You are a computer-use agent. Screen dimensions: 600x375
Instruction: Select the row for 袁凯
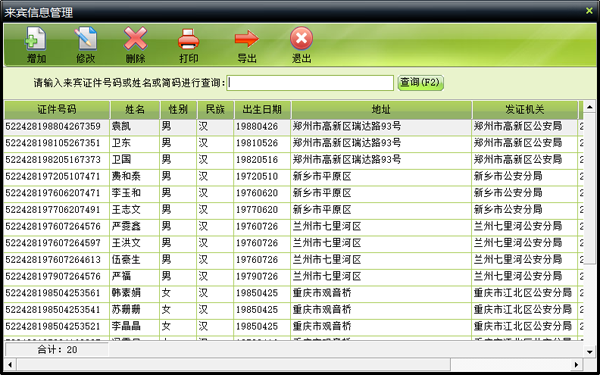tap(293, 127)
